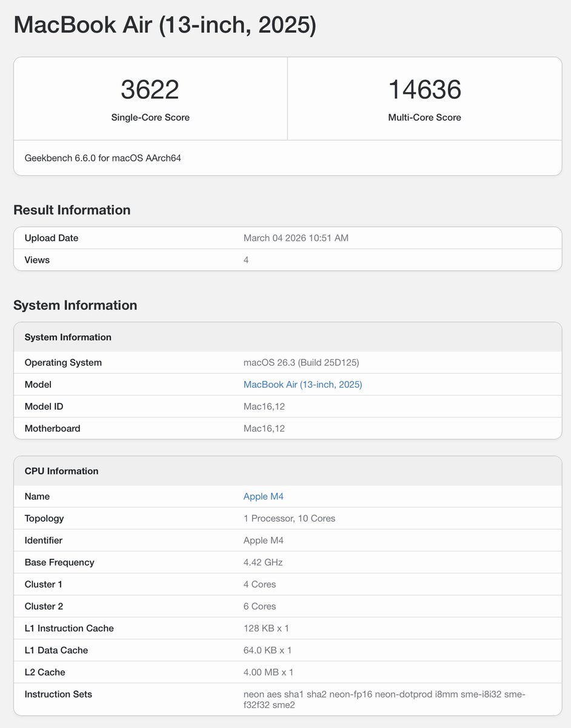This screenshot has width=571, height=728.
Task: Click the Identifier label
Action: pos(44,540)
